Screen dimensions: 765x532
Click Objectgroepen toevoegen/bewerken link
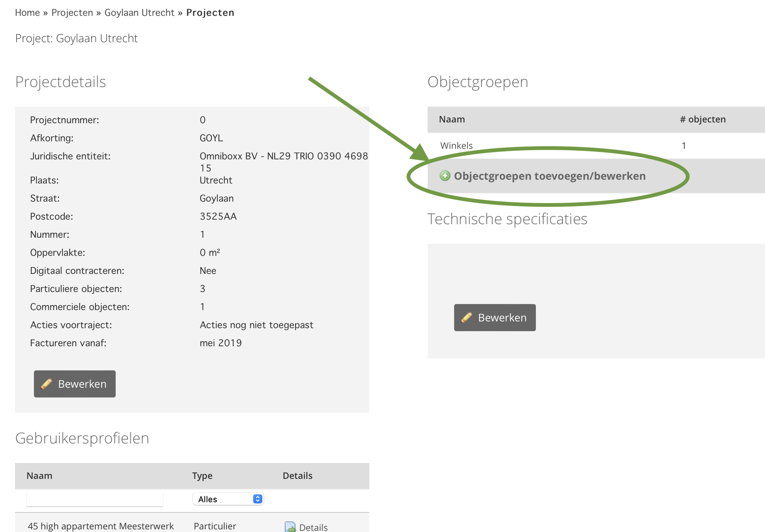click(x=549, y=176)
